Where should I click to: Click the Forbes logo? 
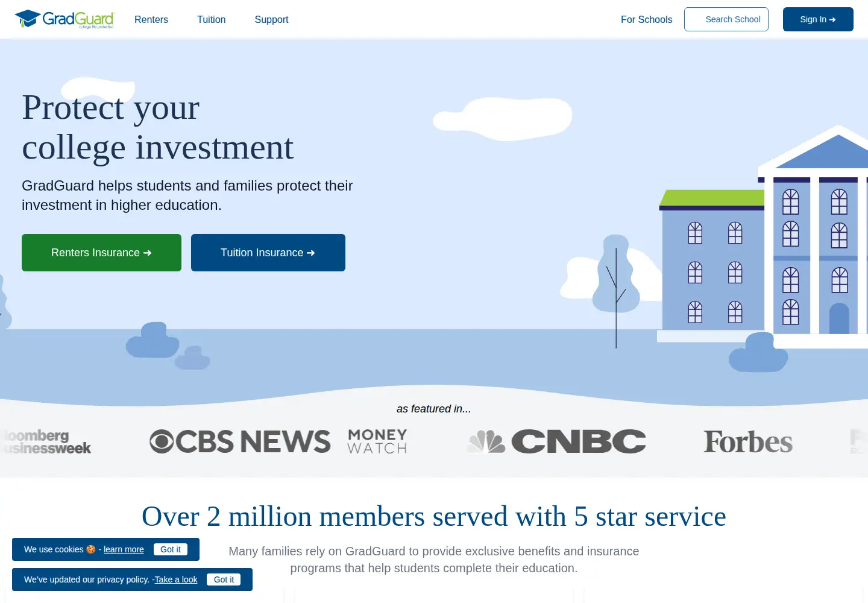(748, 442)
